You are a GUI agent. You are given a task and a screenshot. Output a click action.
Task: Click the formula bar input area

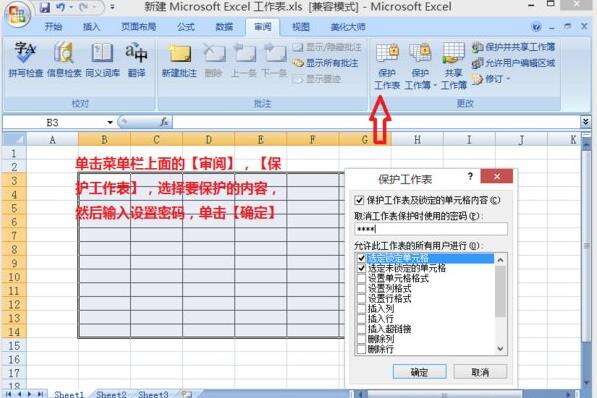[x=376, y=122]
